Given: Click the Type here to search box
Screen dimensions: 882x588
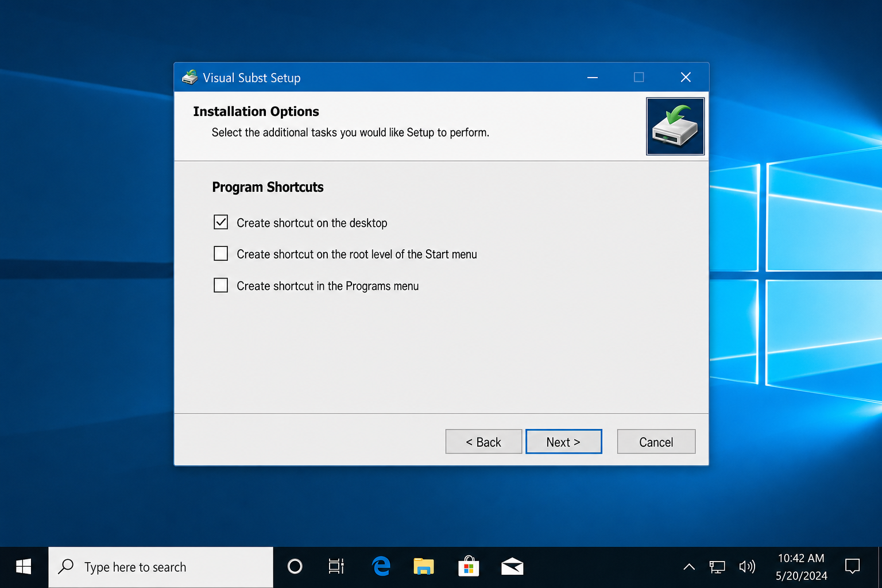Looking at the screenshot, I should [161, 567].
